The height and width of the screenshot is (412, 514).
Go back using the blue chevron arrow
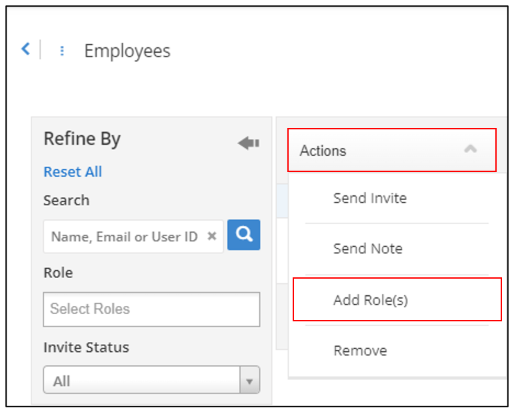coord(25,49)
